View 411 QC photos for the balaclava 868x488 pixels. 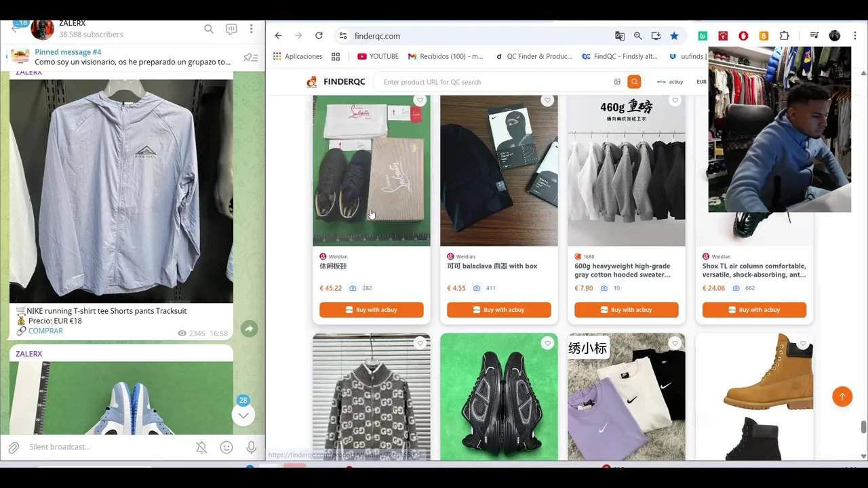[484, 288]
